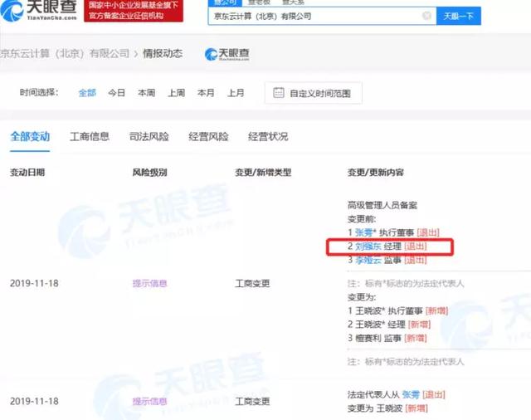
Task: Switch to the 工商信息 tab
Action: coord(90,136)
